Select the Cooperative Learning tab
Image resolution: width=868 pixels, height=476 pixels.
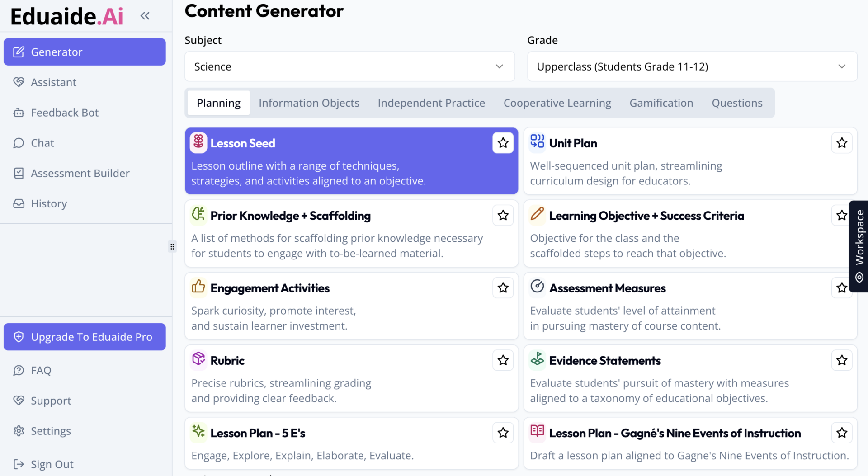pos(557,103)
